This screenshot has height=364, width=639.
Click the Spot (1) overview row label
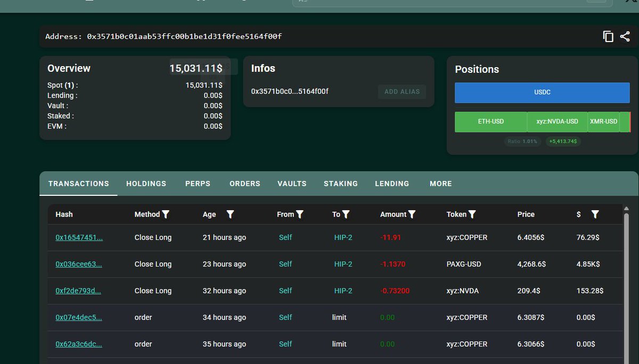pyautogui.click(x=62, y=85)
